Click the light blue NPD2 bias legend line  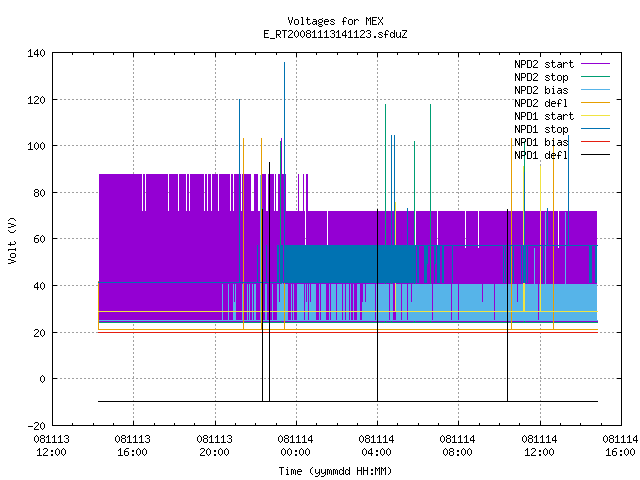click(595, 89)
